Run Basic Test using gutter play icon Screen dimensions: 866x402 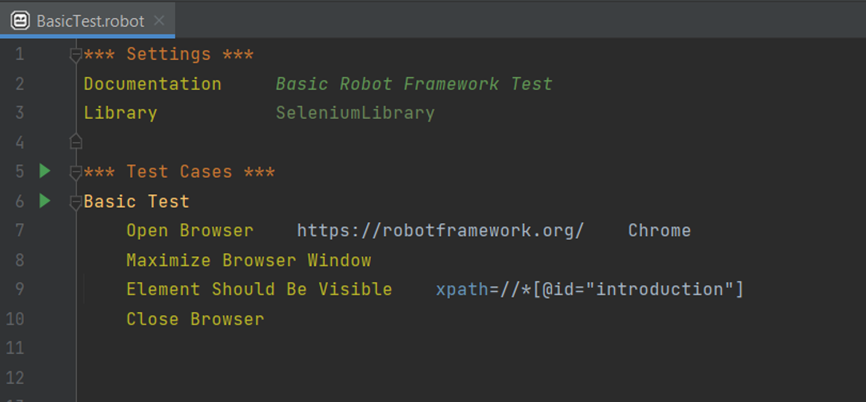(x=45, y=201)
